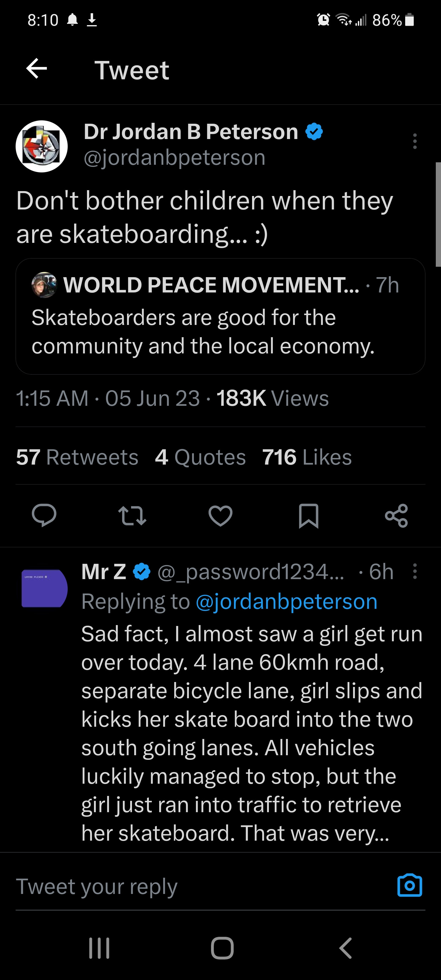Open more options on Mr Z's reply
Screen dimensions: 441x980
click(x=415, y=571)
